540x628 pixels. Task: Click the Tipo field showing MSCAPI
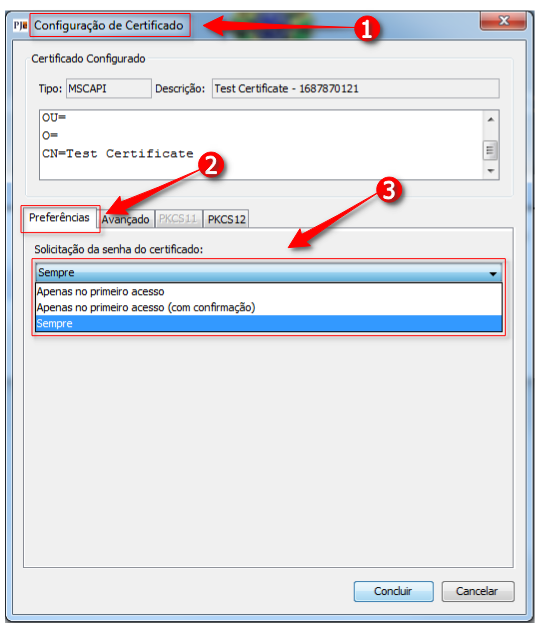click(109, 88)
